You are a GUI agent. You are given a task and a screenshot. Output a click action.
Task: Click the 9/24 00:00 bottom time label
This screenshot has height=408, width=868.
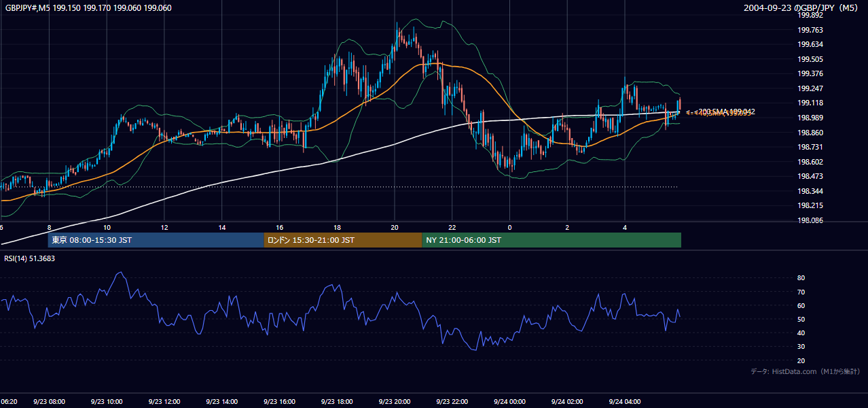click(510, 402)
